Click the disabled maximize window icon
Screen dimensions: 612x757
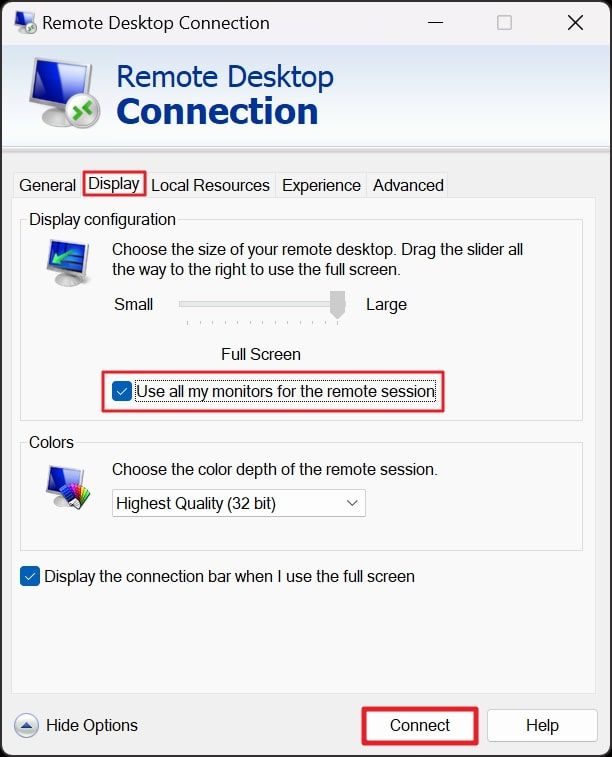point(504,23)
